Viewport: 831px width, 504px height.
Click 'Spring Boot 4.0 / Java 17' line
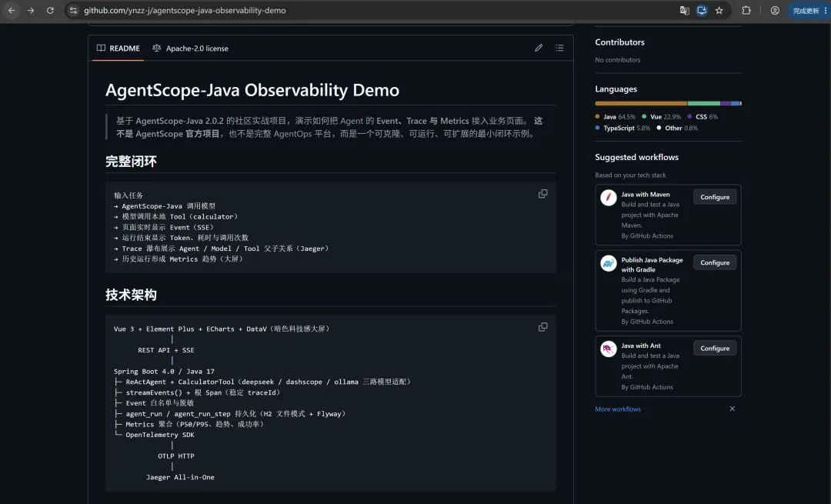(x=165, y=372)
